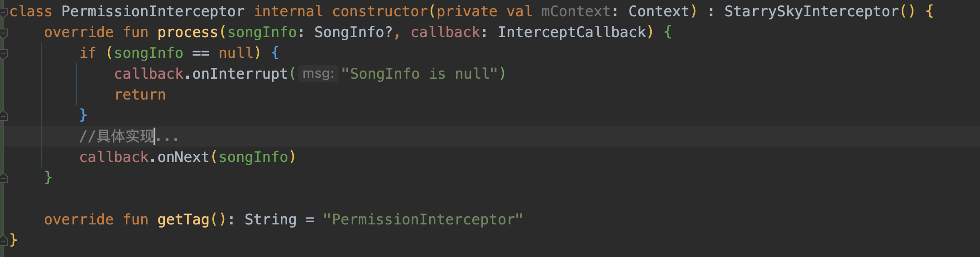This screenshot has height=257, width=980.
Task: Click the String return type of getTag
Action: [x=270, y=219]
